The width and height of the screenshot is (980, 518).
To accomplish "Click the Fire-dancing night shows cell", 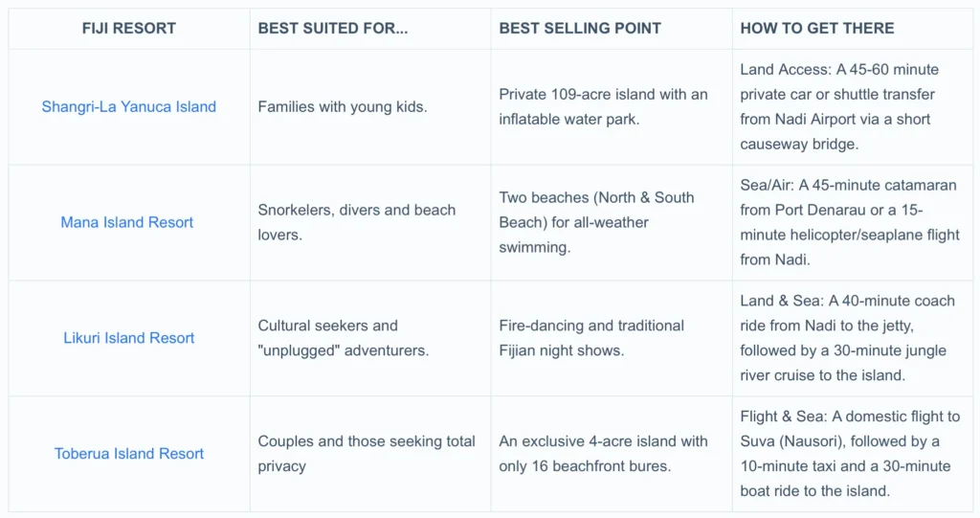I will [x=590, y=338].
